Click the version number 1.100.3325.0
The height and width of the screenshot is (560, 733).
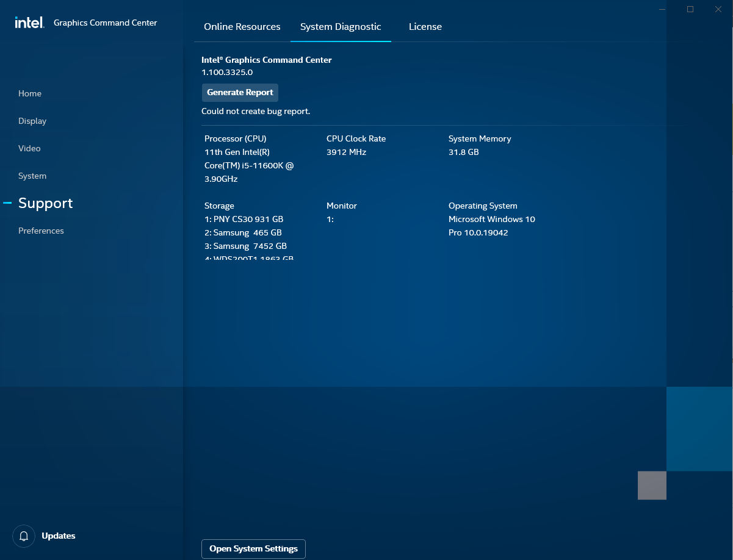click(225, 72)
